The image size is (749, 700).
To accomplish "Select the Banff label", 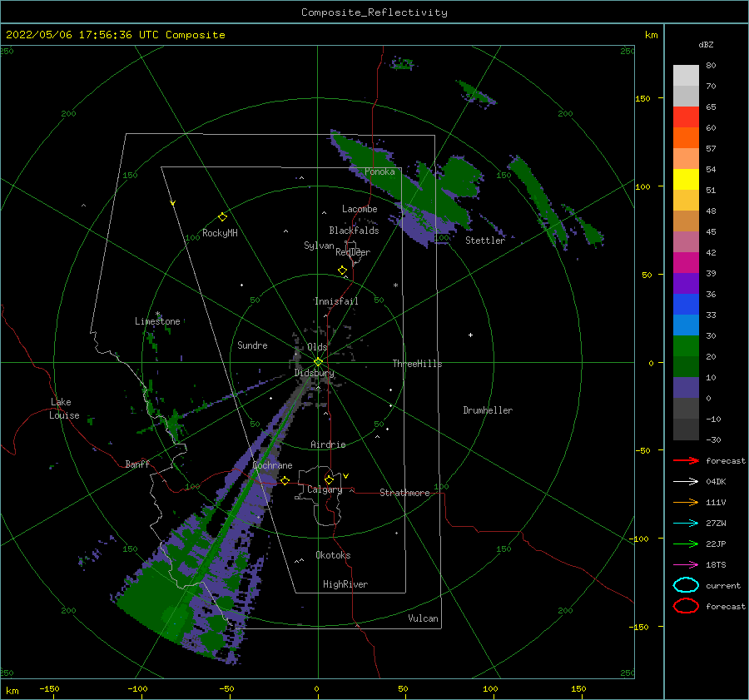I will [x=137, y=464].
